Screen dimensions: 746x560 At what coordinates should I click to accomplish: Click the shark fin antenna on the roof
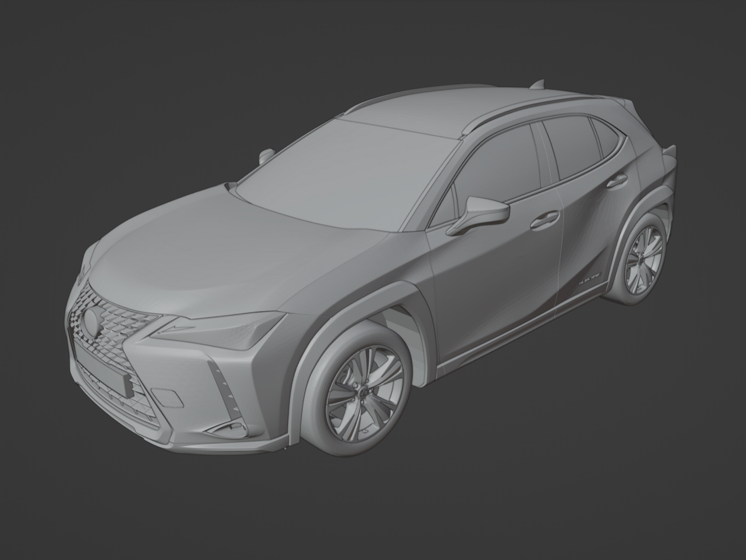click(x=538, y=84)
